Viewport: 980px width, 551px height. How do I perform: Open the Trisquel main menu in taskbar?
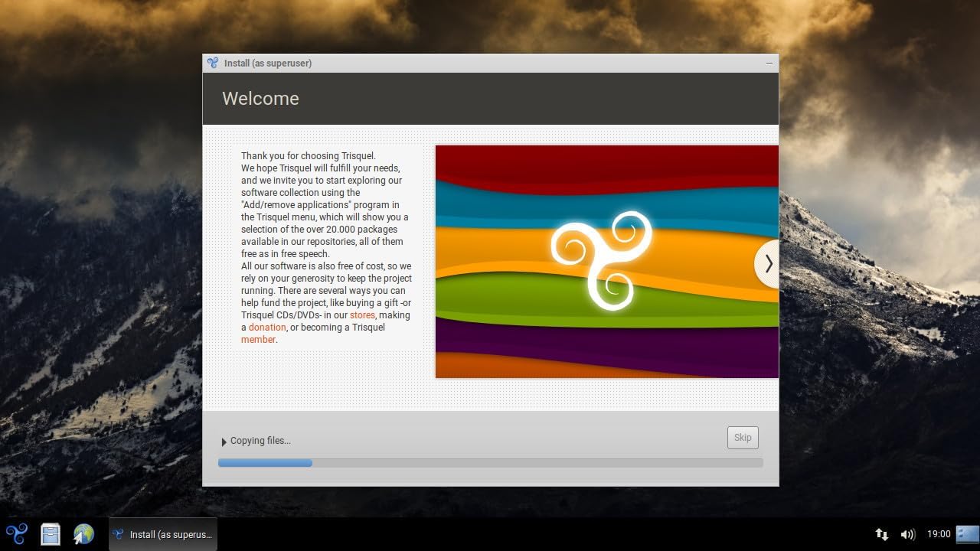point(17,533)
